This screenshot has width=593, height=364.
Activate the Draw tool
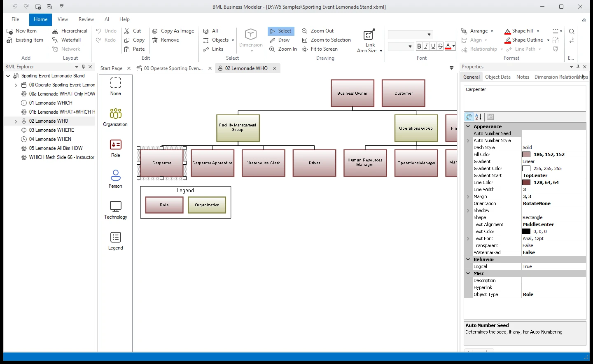(x=280, y=40)
